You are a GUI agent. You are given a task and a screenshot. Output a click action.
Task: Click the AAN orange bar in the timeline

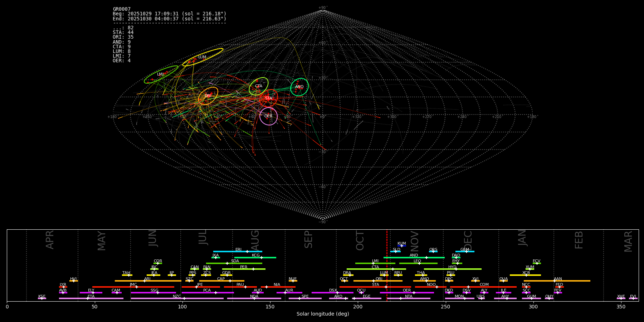pyautogui.click(x=557, y=281)
